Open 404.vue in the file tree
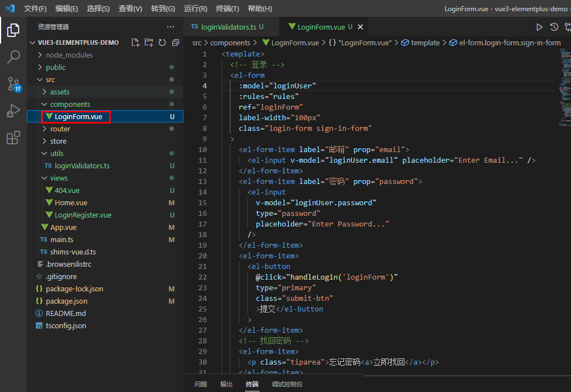 (x=105, y=190)
